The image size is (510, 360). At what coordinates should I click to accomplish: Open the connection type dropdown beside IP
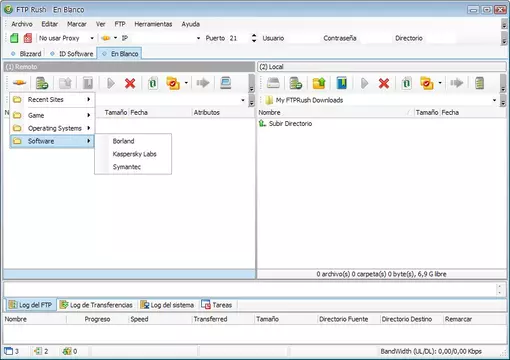[x=115, y=38]
